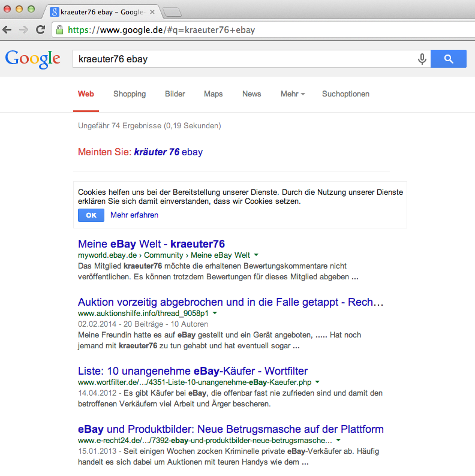Switch to the Shopping tab
Image resolution: width=475 pixels, height=476 pixels.
point(130,94)
